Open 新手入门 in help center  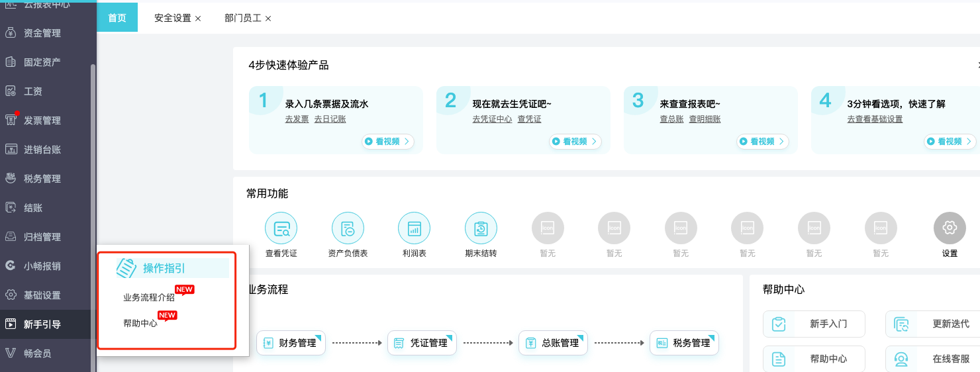click(814, 324)
